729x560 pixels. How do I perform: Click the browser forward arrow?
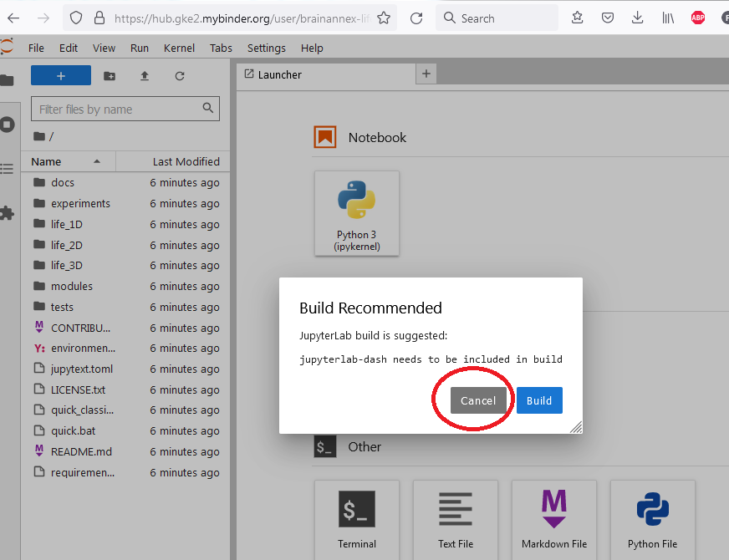43,18
